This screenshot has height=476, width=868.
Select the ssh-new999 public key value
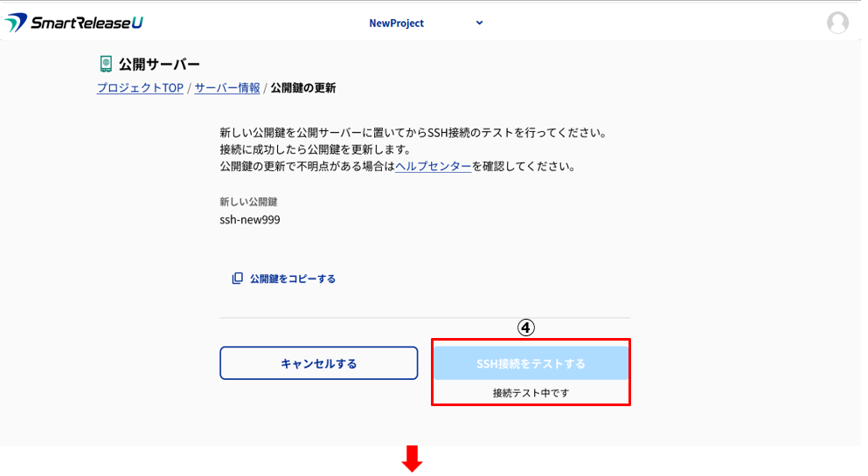click(250, 219)
